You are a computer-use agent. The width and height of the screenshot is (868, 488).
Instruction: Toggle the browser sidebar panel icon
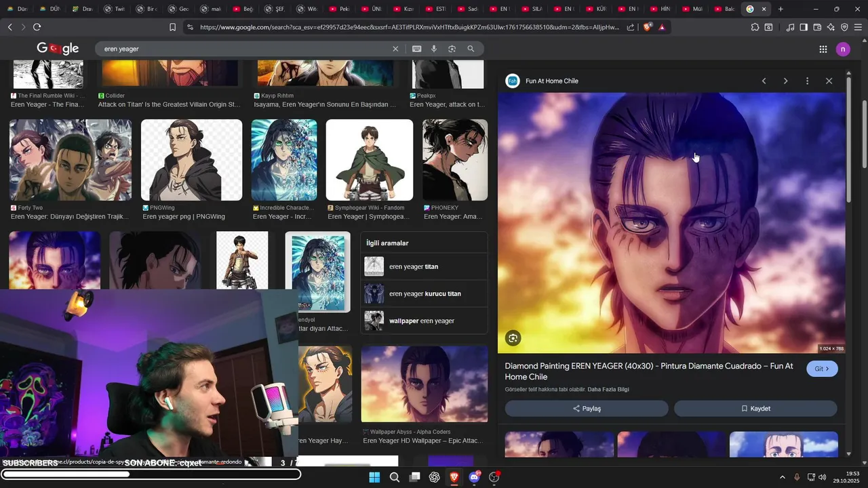pyautogui.click(x=804, y=27)
